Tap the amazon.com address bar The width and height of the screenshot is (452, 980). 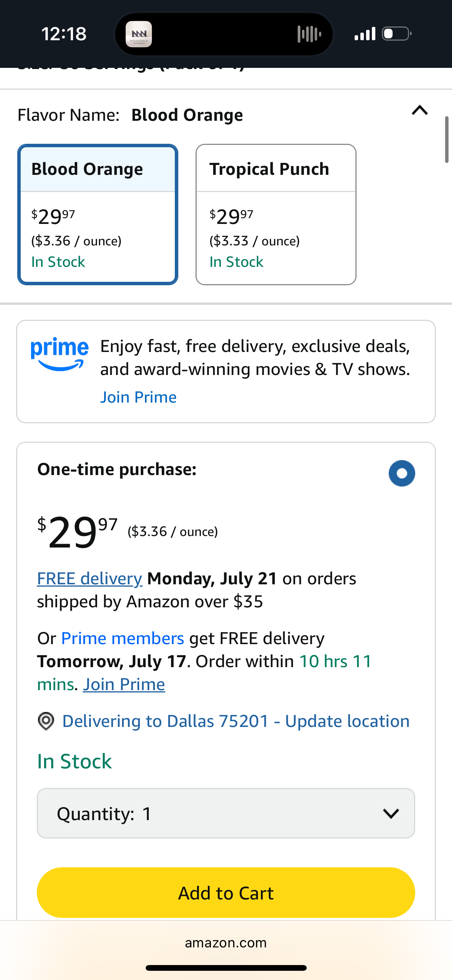tap(226, 943)
